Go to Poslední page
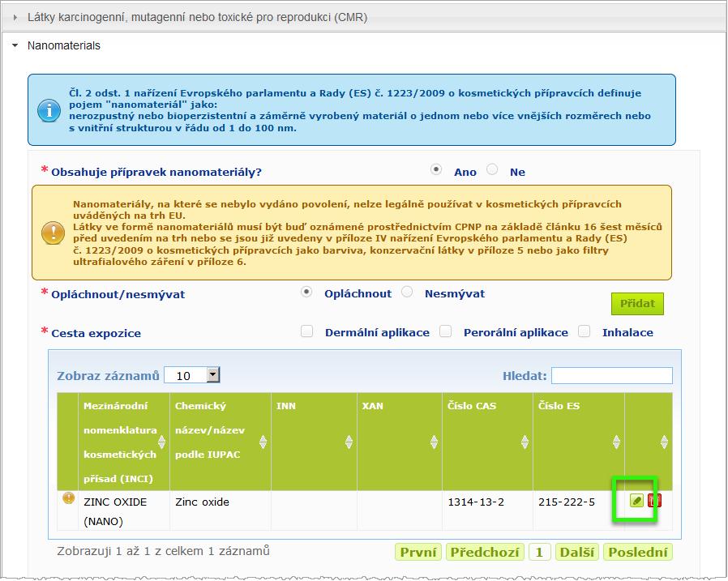 click(638, 552)
